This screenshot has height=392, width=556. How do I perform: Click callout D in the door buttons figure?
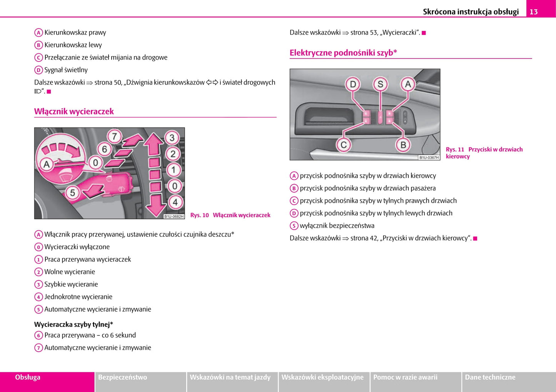click(352, 84)
